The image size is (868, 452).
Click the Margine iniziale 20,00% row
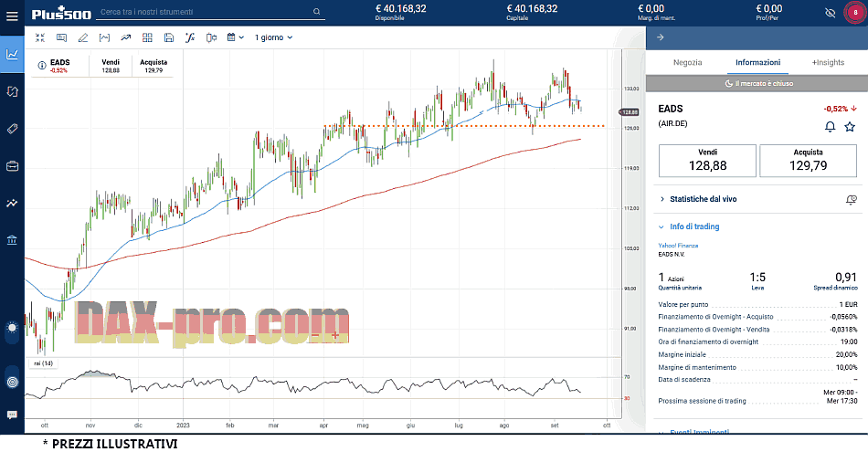pyautogui.click(x=757, y=354)
